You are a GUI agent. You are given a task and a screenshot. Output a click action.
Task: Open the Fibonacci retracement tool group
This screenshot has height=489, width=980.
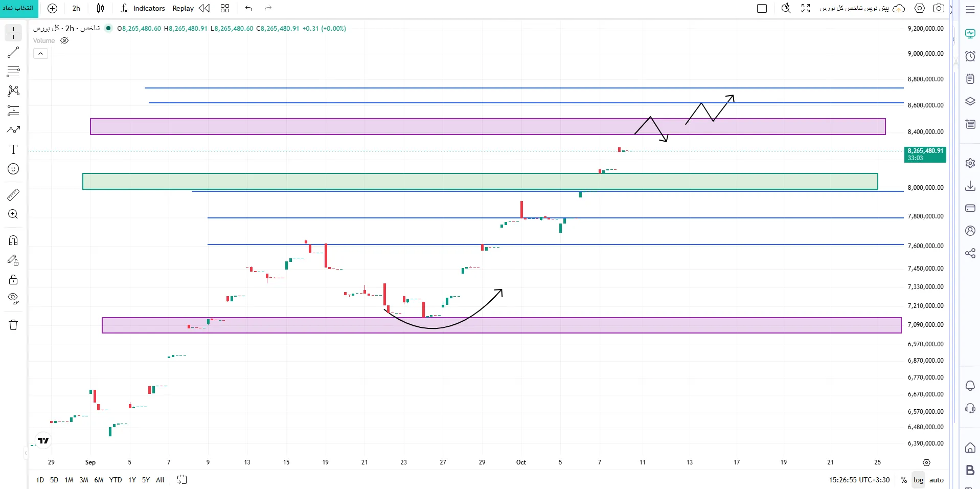pos(13,72)
